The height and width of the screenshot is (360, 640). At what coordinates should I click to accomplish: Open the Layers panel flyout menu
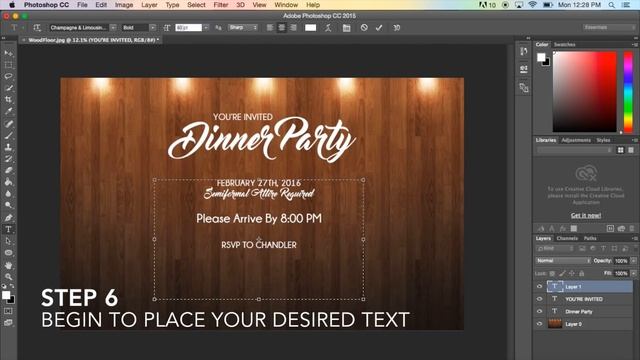tap(635, 238)
